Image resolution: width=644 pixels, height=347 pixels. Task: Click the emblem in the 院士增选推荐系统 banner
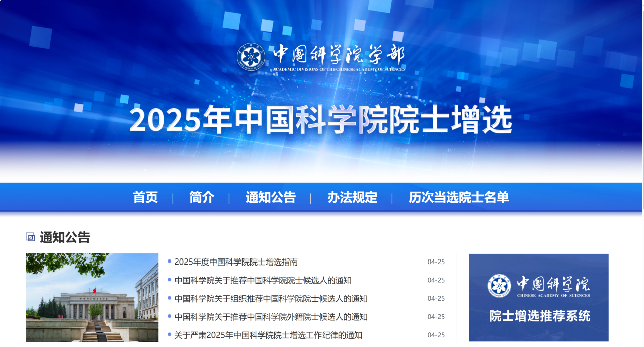(x=499, y=285)
